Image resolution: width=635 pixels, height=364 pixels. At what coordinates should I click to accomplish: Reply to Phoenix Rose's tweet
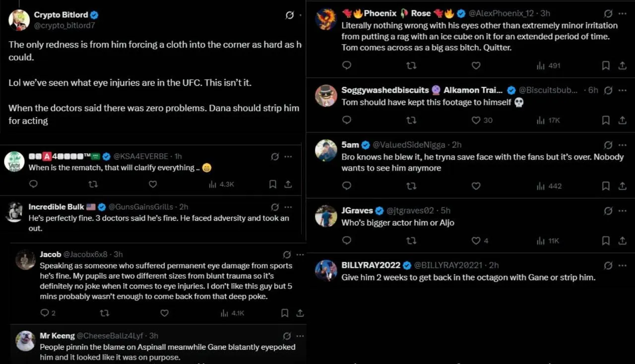pos(347,65)
